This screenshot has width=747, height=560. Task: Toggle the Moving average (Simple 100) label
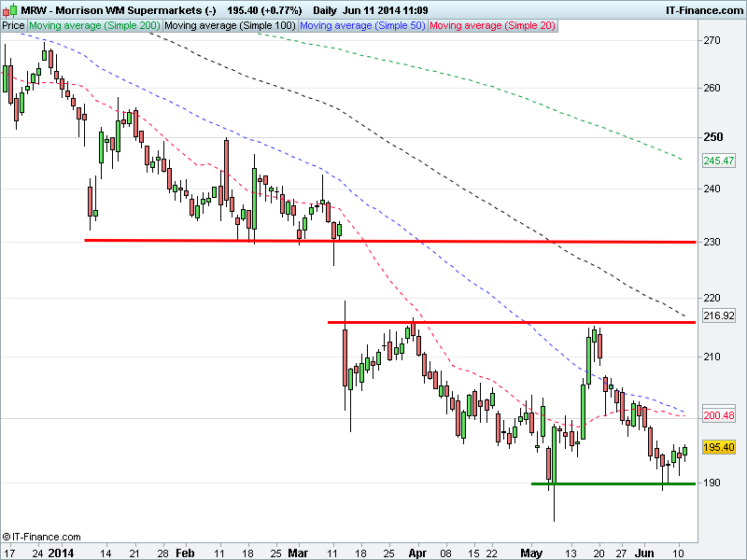(230, 26)
